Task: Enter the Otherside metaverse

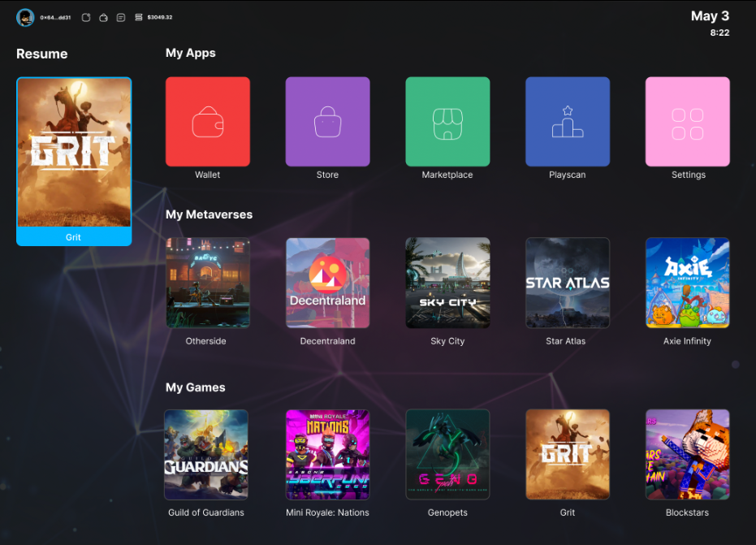Action: [x=208, y=283]
